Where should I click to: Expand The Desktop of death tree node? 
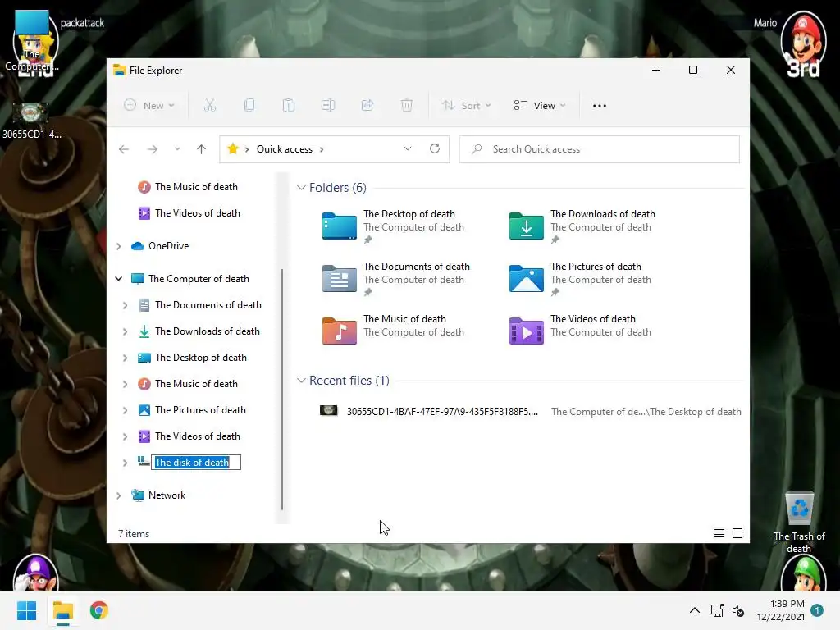tap(126, 358)
